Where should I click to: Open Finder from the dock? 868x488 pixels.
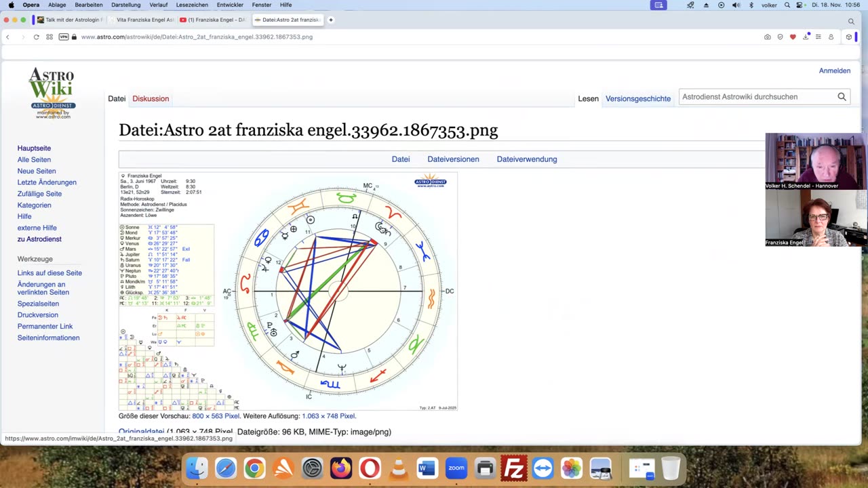point(197,468)
